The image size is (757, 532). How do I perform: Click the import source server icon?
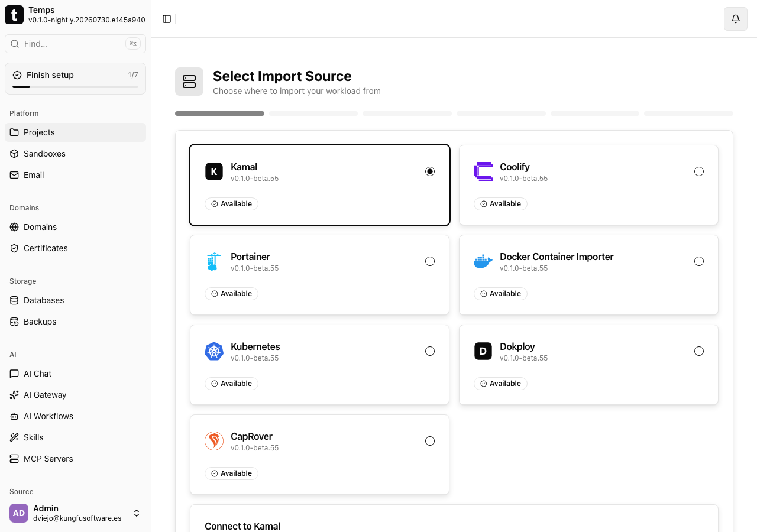click(x=189, y=82)
